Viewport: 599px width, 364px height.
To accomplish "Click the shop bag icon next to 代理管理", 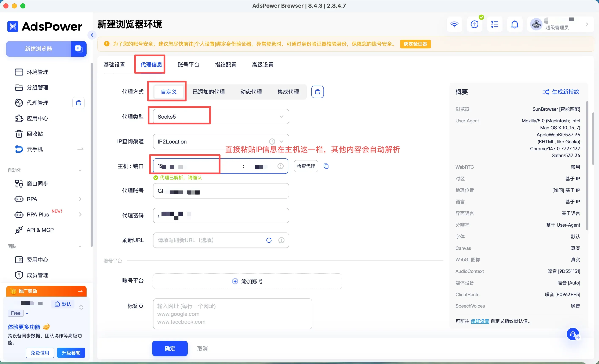I will [79, 103].
